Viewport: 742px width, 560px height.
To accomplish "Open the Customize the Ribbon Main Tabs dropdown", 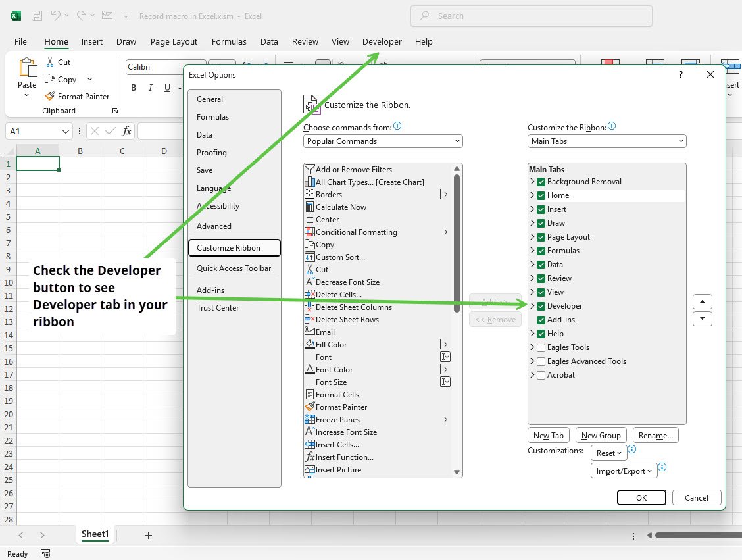I will coord(606,141).
